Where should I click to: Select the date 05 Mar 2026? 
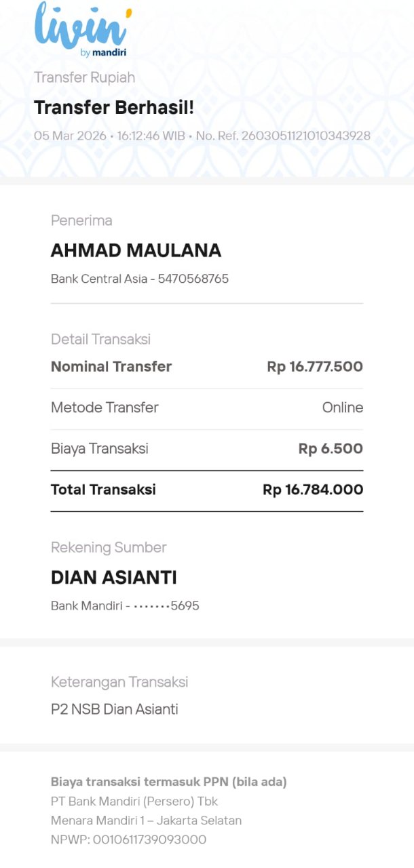(70, 136)
